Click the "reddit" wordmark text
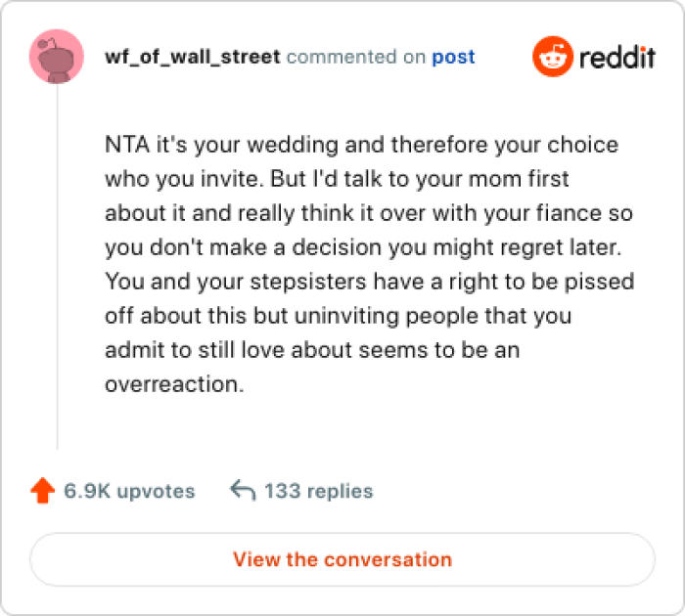This screenshot has width=685, height=616. coord(616,58)
